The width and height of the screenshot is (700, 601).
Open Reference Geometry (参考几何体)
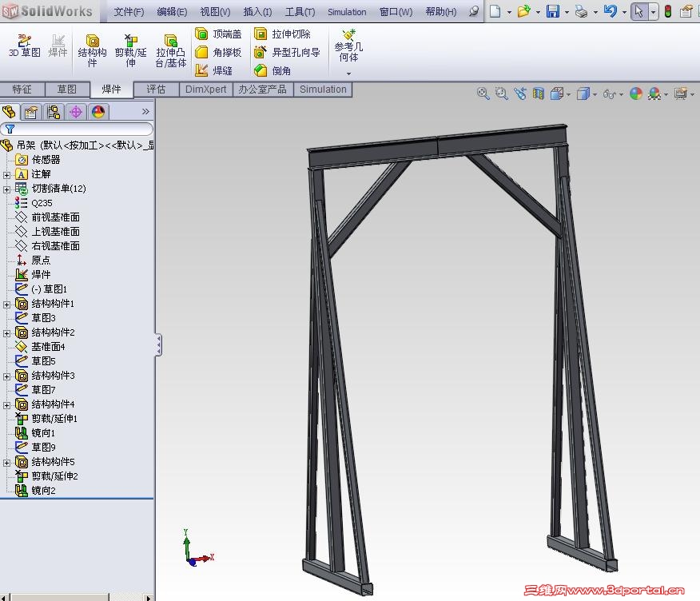coord(348,46)
